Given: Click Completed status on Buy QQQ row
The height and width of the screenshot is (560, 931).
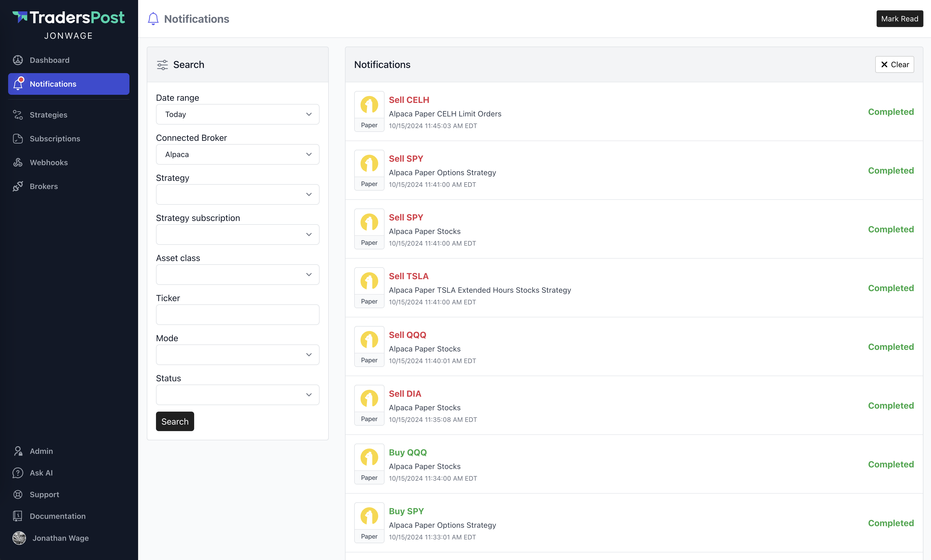Looking at the screenshot, I should coord(891,464).
